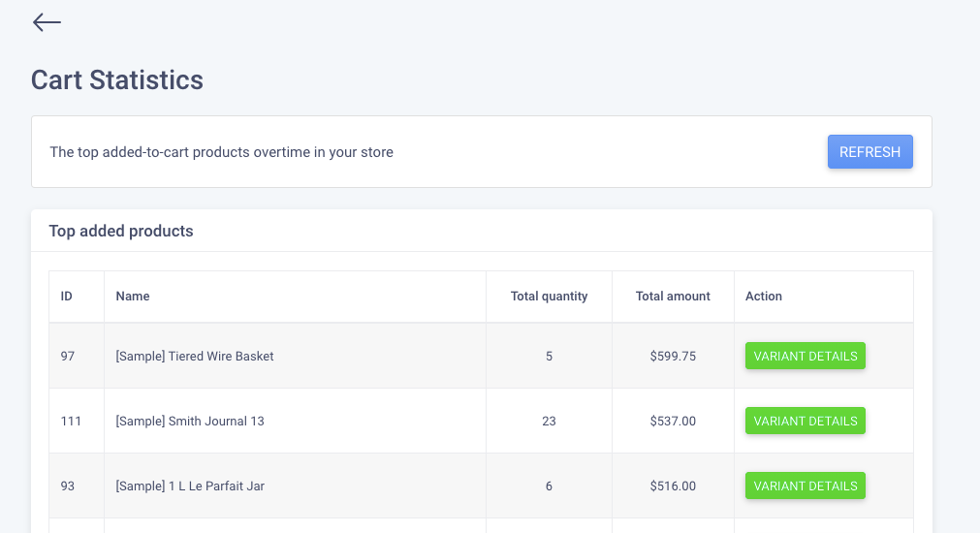Click the Total amount column header

(673, 297)
